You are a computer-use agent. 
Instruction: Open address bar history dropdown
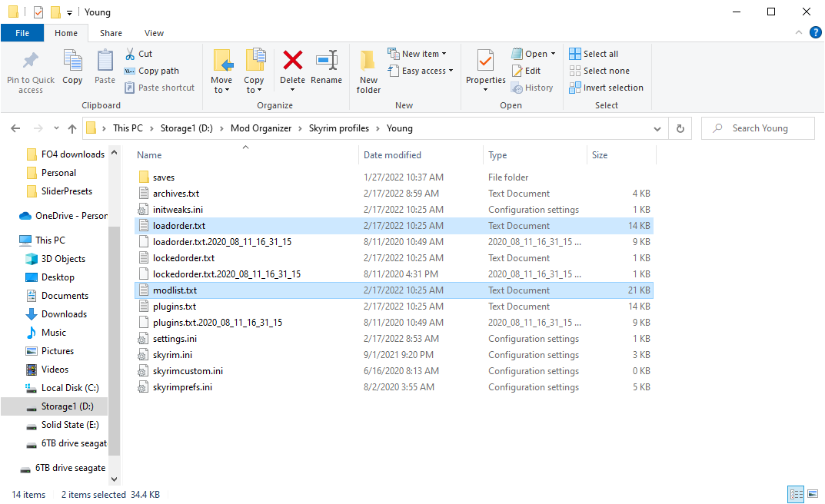click(657, 129)
